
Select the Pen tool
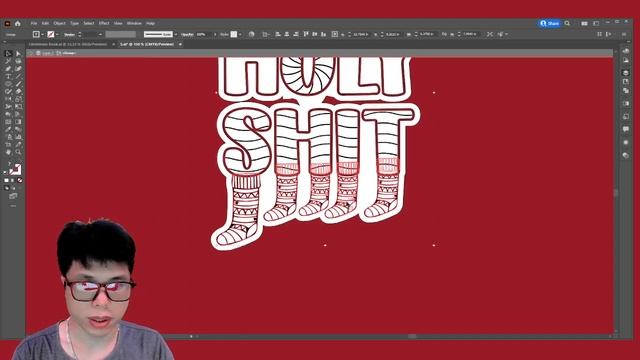pos(8,69)
